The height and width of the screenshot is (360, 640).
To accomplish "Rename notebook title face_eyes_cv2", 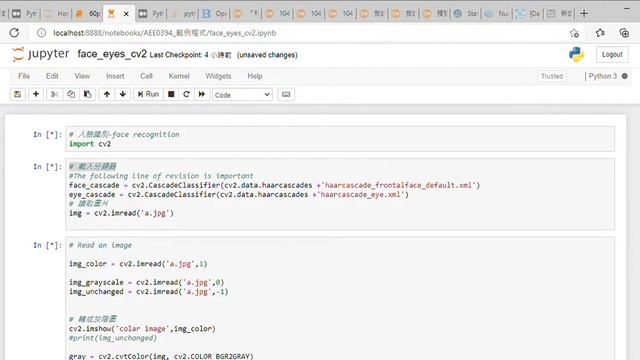I will click(112, 54).
